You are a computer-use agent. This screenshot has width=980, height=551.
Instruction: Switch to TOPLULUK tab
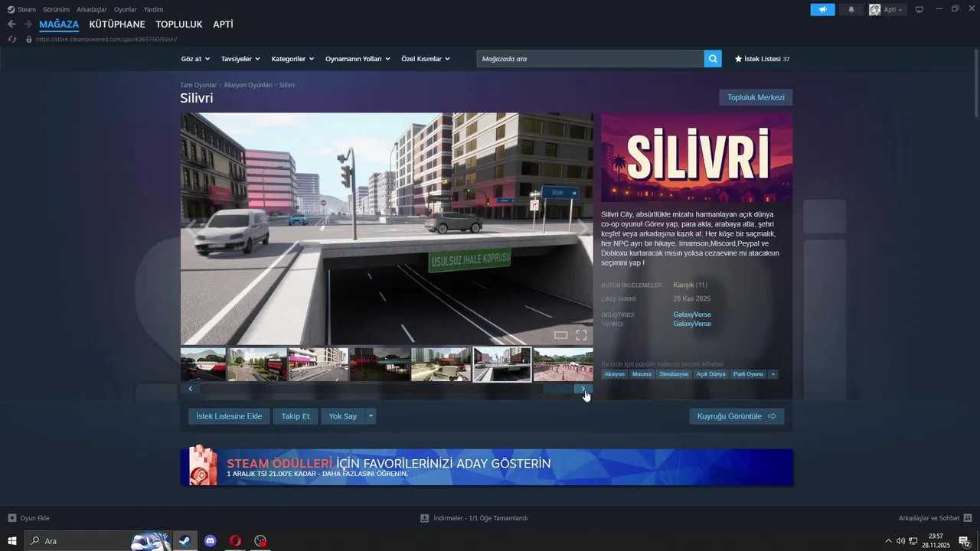179,24
